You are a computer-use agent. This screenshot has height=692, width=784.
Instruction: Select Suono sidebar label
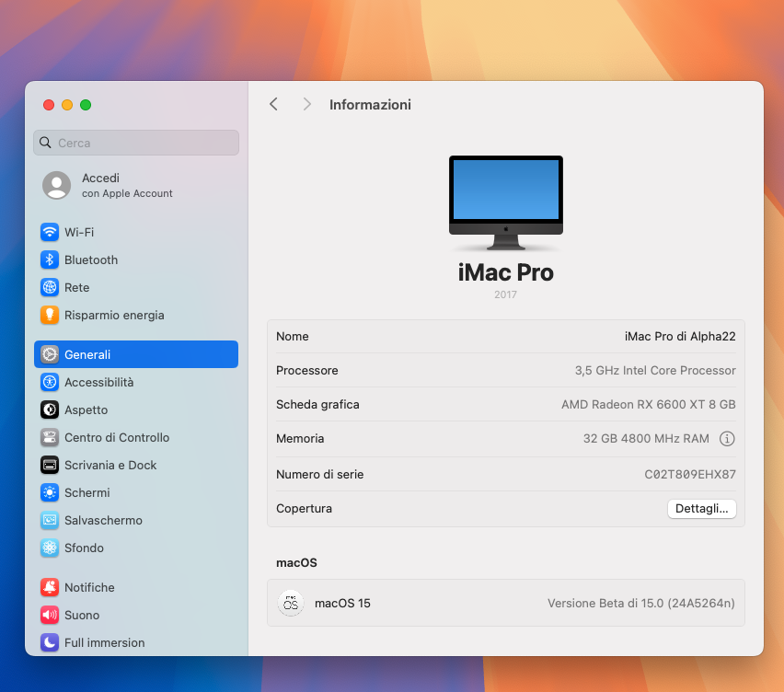[x=82, y=615]
